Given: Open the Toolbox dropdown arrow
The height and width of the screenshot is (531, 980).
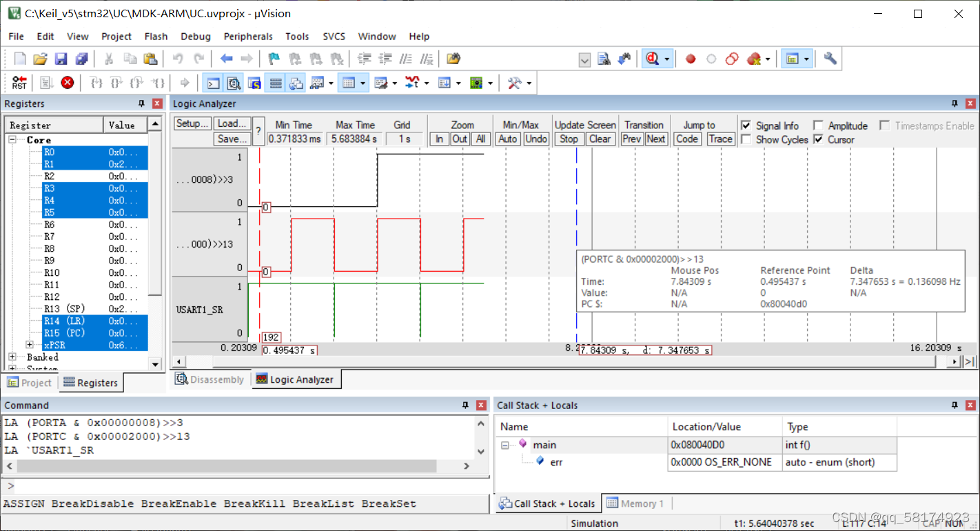Looking at the screenshot, I should click(x=529, y=83).
